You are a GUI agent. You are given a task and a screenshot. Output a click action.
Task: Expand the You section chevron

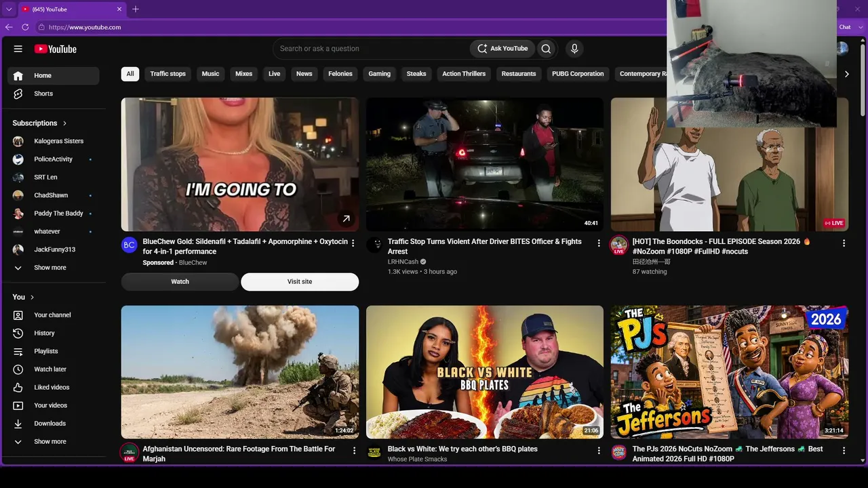click(32, 297)
